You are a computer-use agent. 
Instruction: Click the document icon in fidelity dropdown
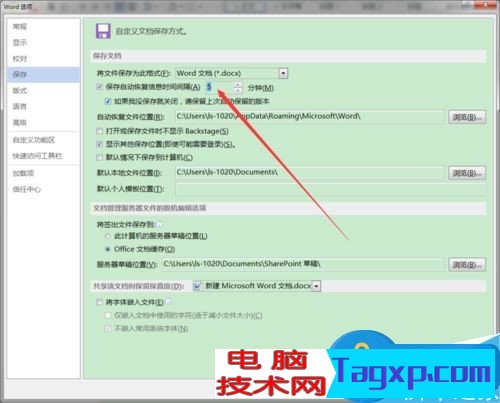click(x=197, y=286)
